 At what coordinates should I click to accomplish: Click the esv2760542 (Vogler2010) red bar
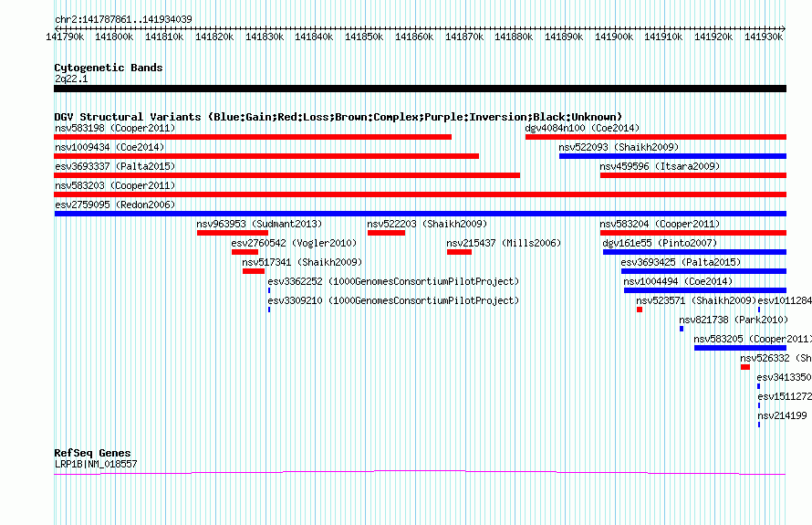click(x=245, y=252)
